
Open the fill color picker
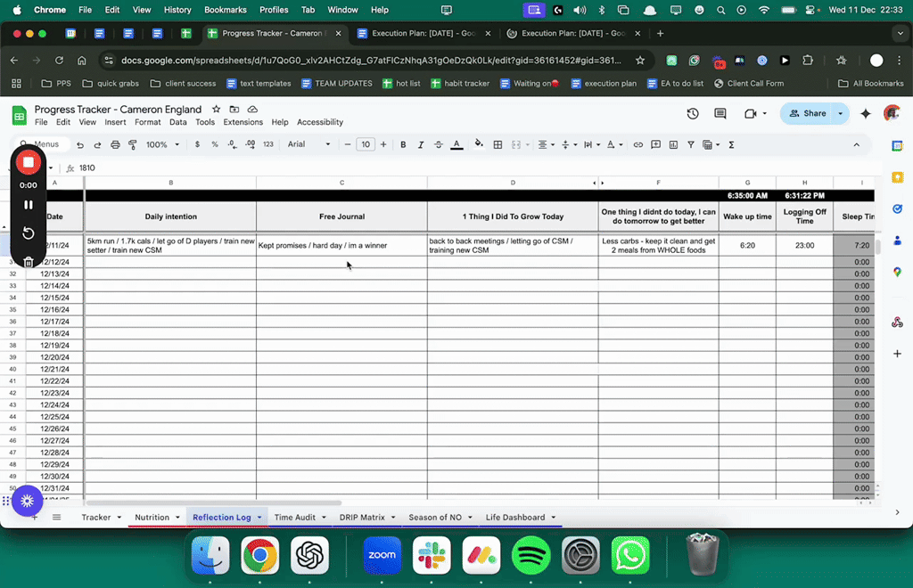tap(479, 144)
